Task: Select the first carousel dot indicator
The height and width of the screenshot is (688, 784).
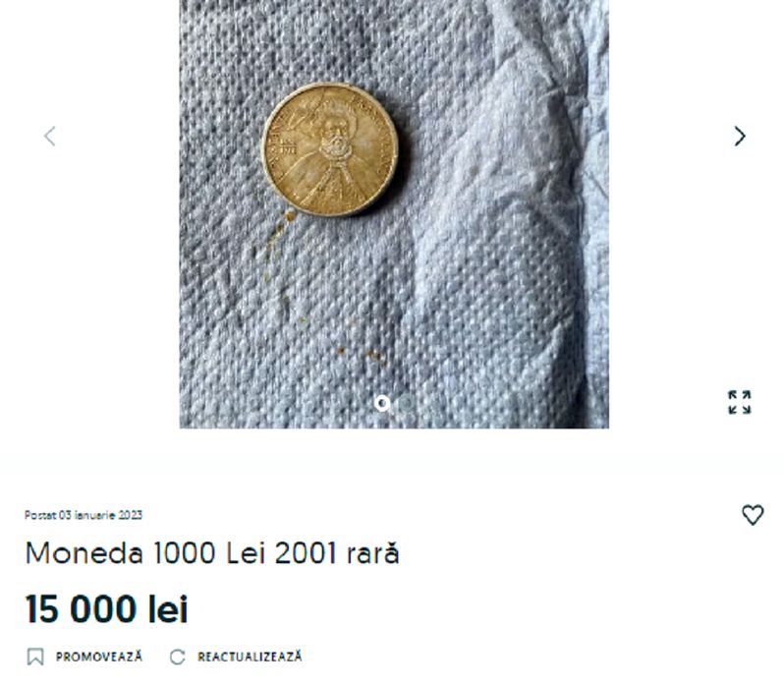Action: pyautogui.click(x=382, y=403)
